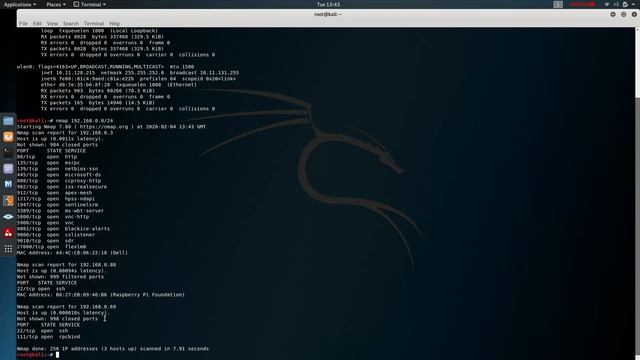Screen dimensions: 640x360
Task: Click the '808/tcp open ccproxy-http' row
Action: [59, 180]
